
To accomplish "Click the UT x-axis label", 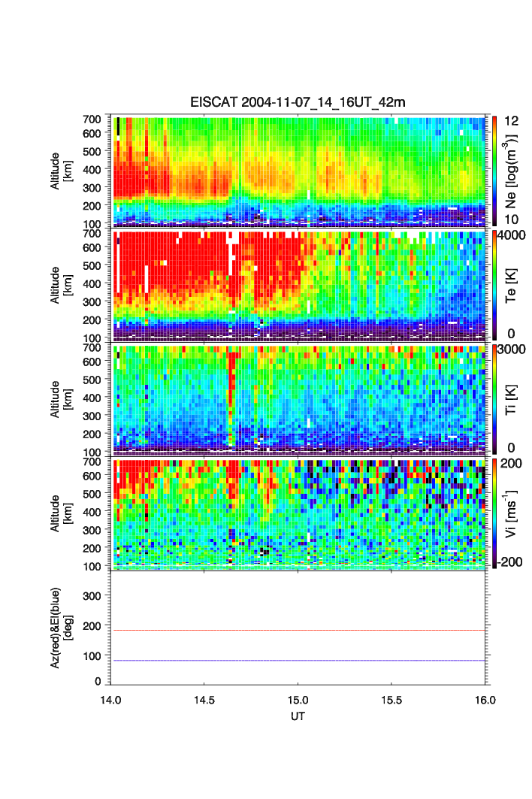I will [x=298, y=716].
